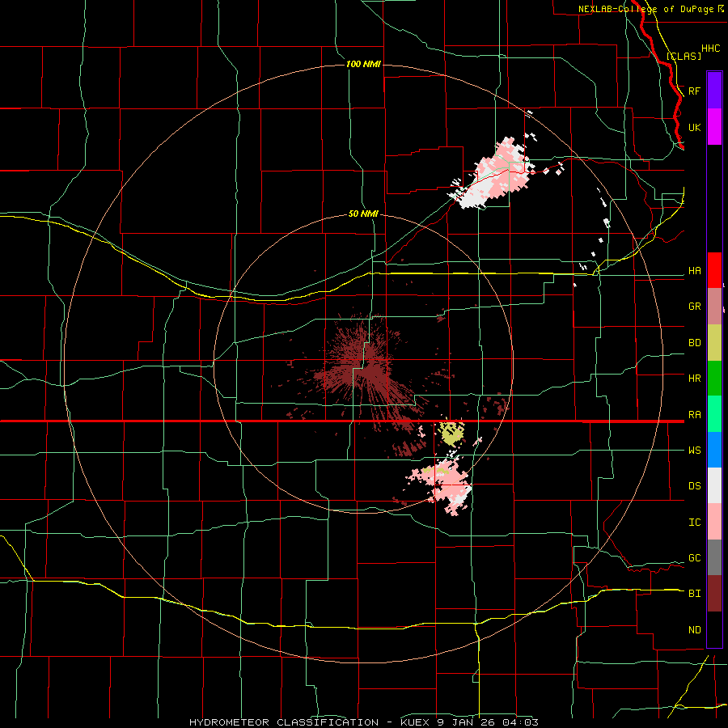Click the RA legend label text
This screenshot has width=728, height=728.
point(694,415)
